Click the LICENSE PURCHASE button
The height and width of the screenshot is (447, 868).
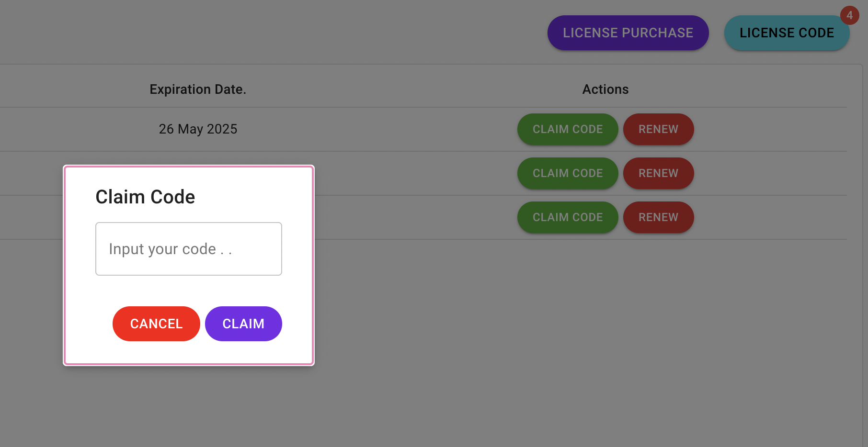coord(628,33)
